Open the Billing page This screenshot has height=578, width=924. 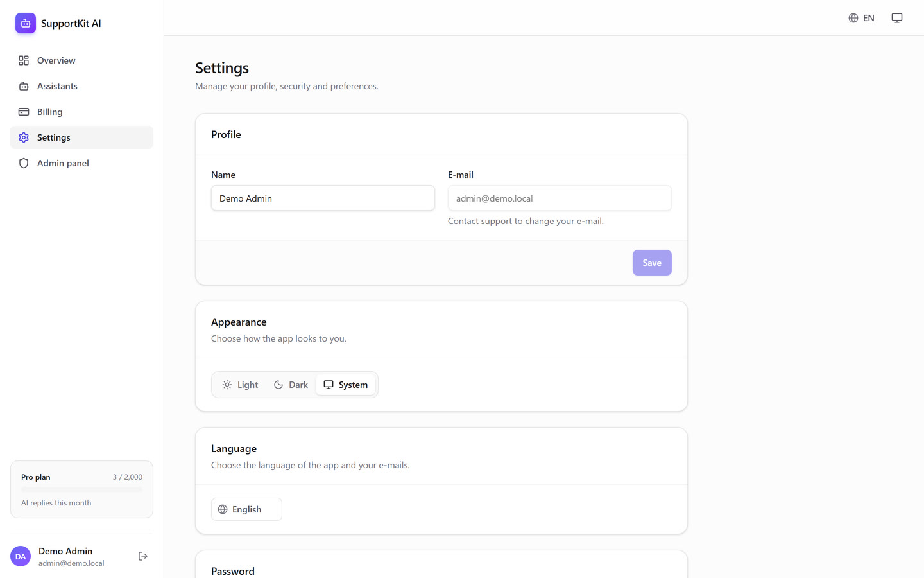[81, 112]
